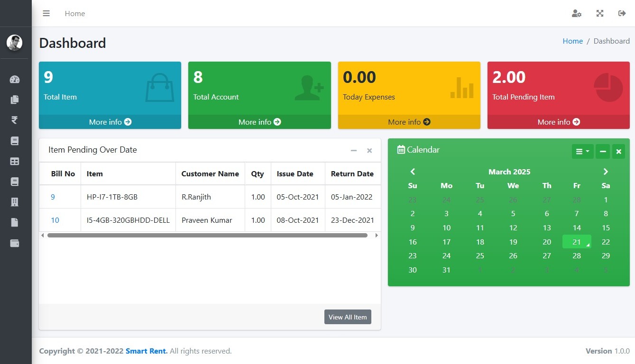Toggle the sidebar with the hamburger icon
Image resolution: width=635 pixels, height=364 pixels.
click(x=46, y=14)
